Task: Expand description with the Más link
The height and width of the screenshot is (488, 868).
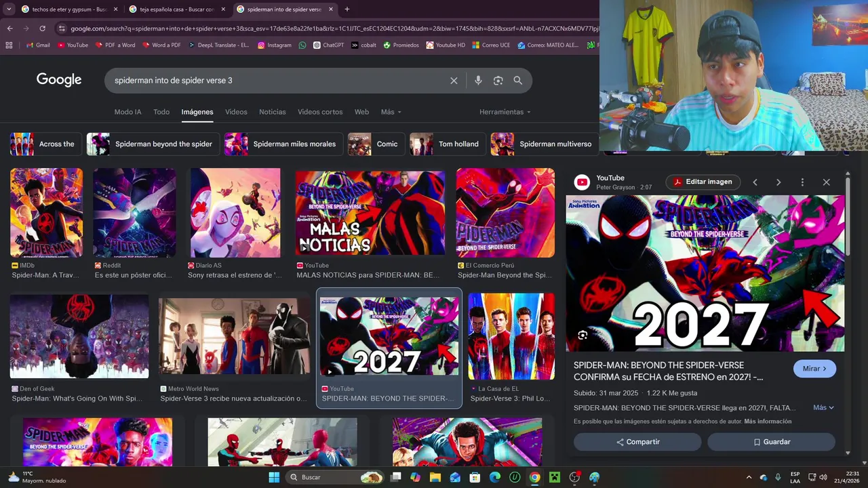Action: [x=823, y=407]
